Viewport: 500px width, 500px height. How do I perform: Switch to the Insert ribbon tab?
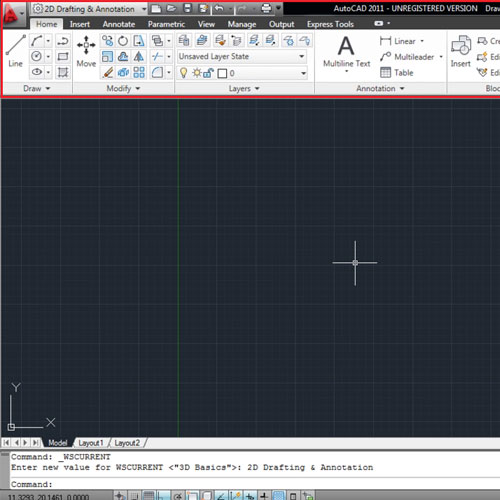click(x=80, y=24)
